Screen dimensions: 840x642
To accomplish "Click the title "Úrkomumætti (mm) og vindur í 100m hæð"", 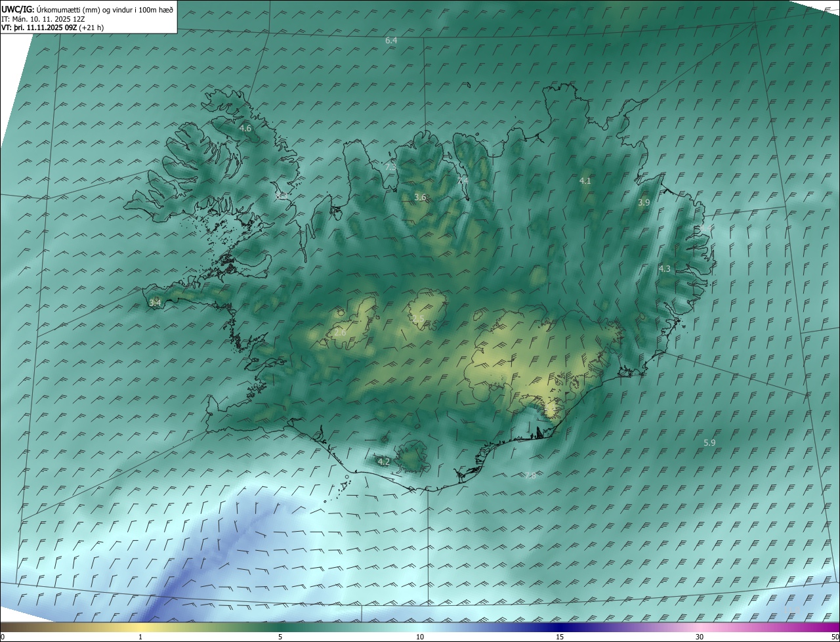I will pyautogui.click(x=105, y=10).
